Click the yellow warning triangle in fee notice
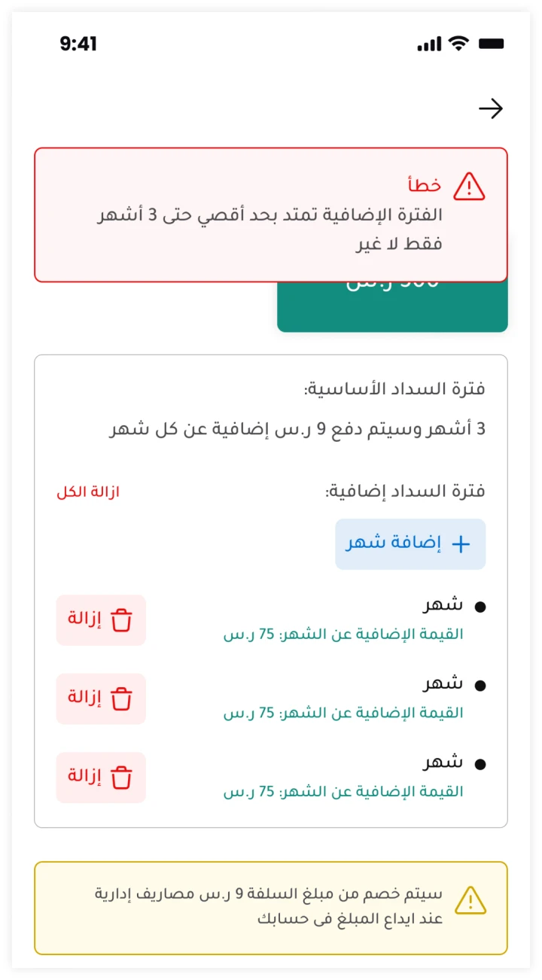Screen dimensions: 542x980 [470, 900]
